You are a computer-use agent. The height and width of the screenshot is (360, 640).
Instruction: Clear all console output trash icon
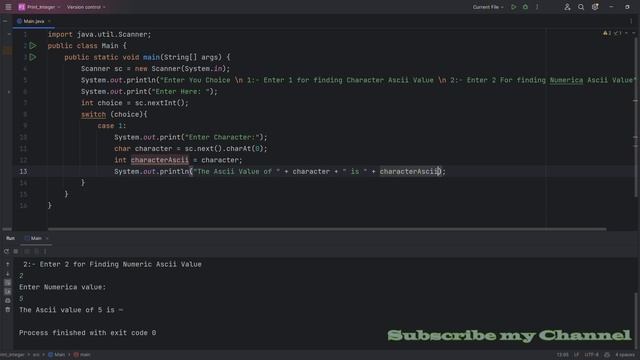pos(8,310)
